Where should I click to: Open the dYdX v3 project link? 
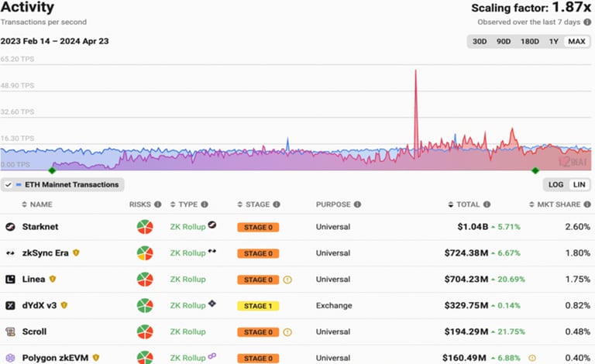(39, 305)
